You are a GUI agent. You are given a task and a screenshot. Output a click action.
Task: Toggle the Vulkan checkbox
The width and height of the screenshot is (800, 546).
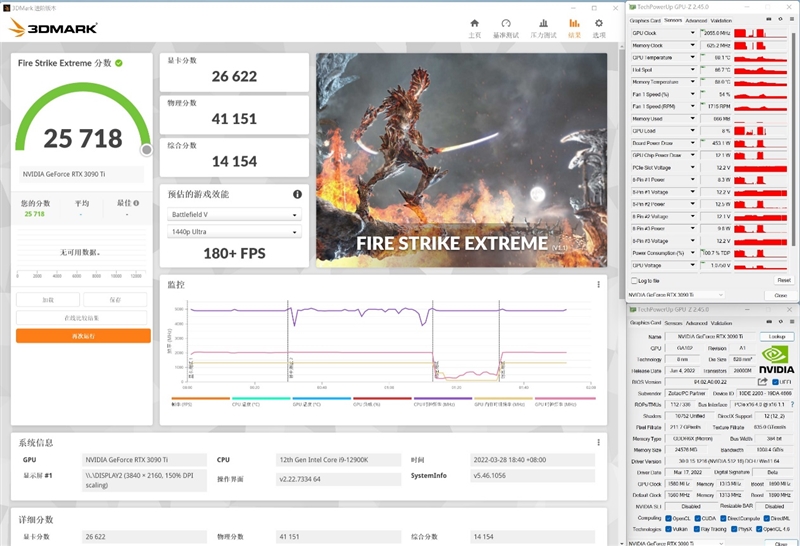click(x=668, y=529)
